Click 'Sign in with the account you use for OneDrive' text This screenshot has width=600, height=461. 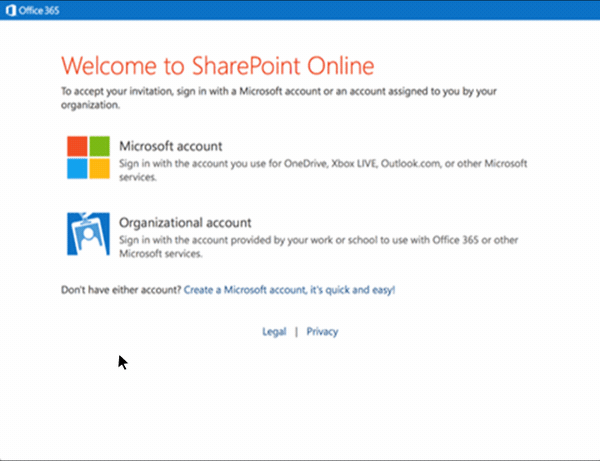323,170
